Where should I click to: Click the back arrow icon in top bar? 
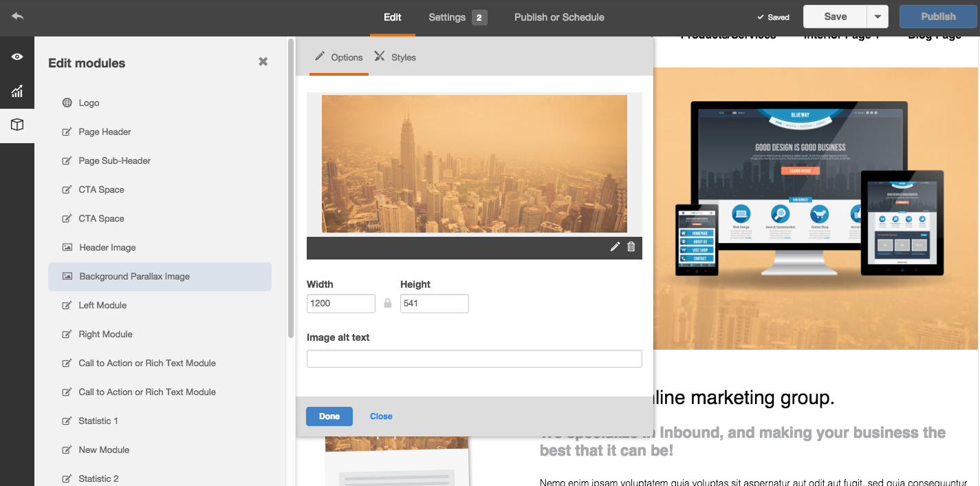point(17,17)
